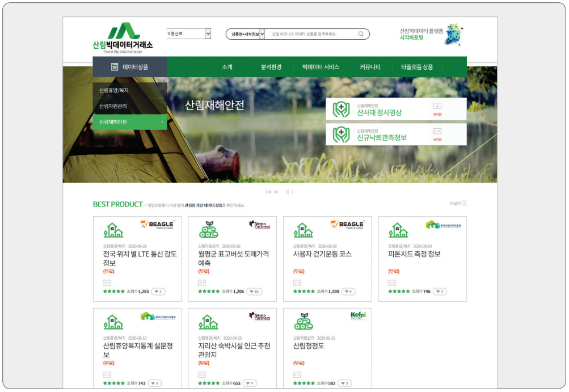Open 신규낙뢰관측정보 product link
This screenshot has width=569, height=392.
click(x=382, y=137)
